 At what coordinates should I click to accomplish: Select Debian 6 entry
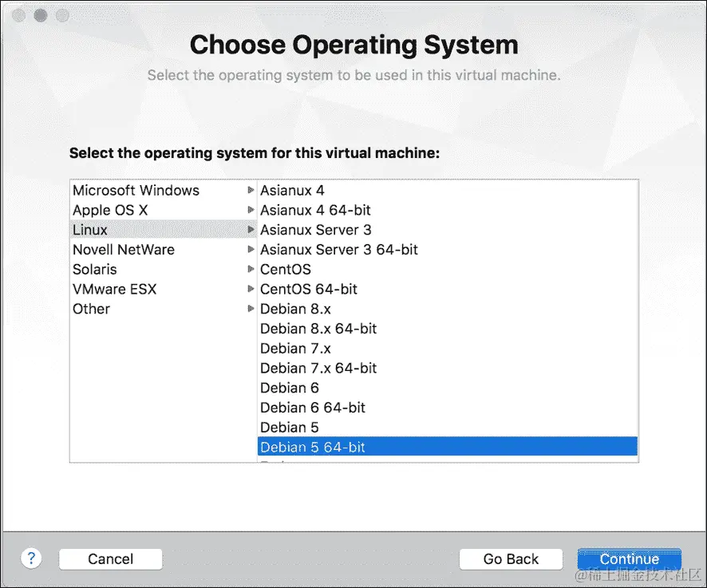tap(448, 388)
